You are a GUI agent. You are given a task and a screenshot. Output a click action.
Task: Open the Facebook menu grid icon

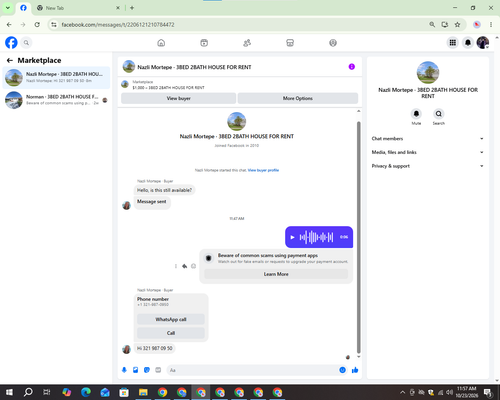tap(453, 43)
